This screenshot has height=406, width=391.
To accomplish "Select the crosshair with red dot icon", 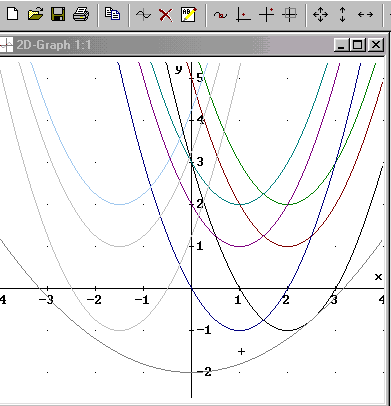I will coord(266,15).
